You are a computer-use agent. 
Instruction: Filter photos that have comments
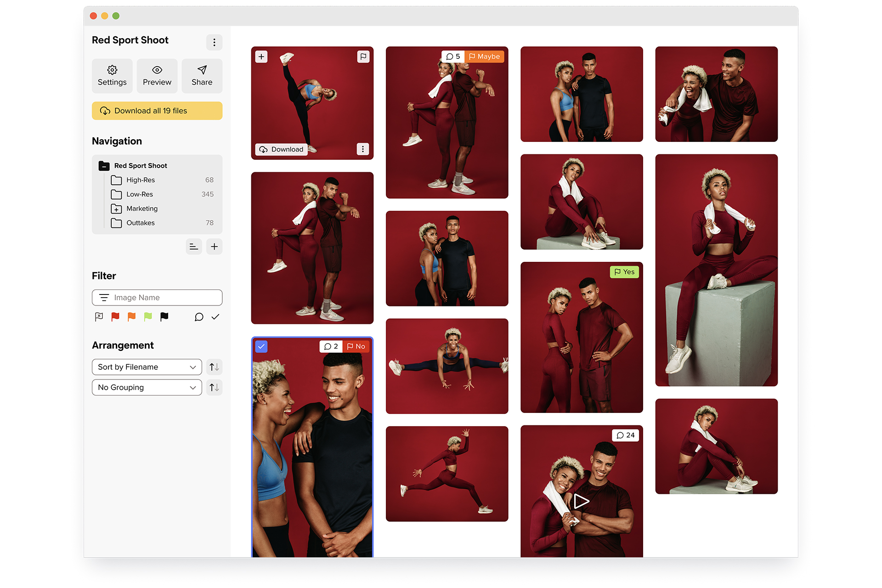(x=198, y=317)
